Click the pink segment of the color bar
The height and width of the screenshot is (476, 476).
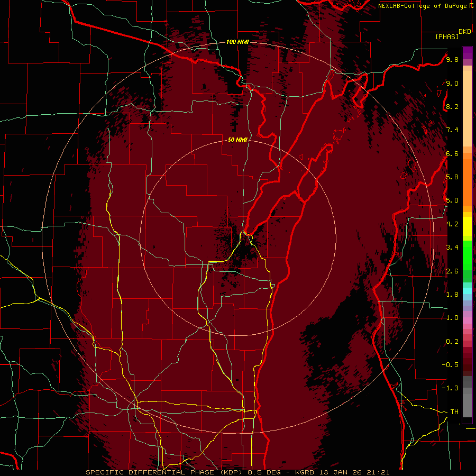click(x=467, y=321)
